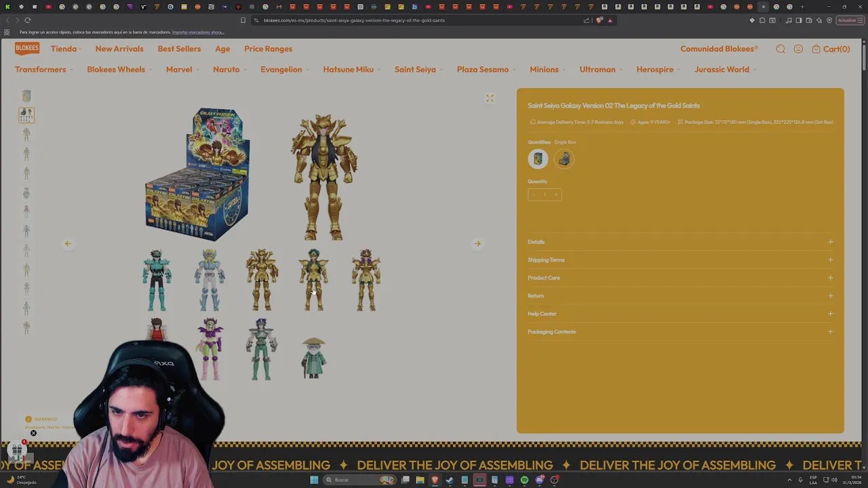Open the Ultraman category
868x488 pixels.
tap(601, 69)
